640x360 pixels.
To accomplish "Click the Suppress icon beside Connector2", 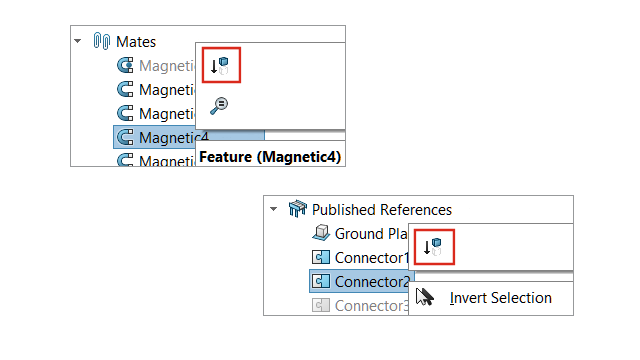I will 434,247.
